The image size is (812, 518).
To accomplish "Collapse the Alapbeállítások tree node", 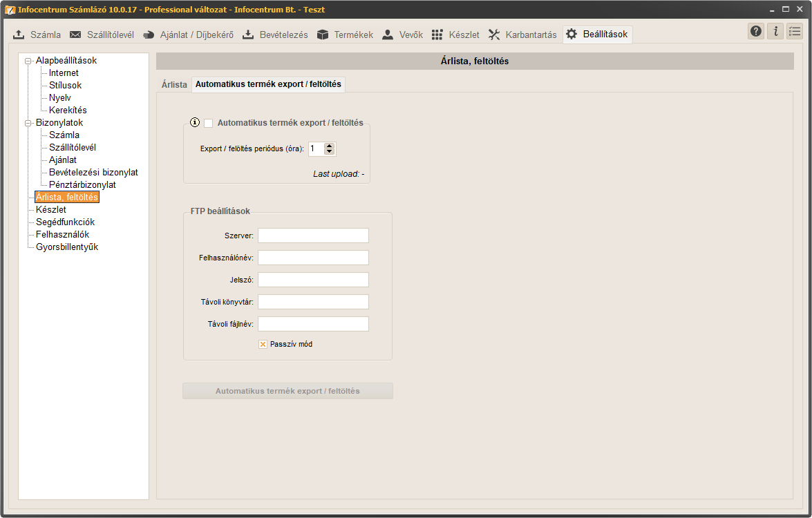I will coord(28,61).
